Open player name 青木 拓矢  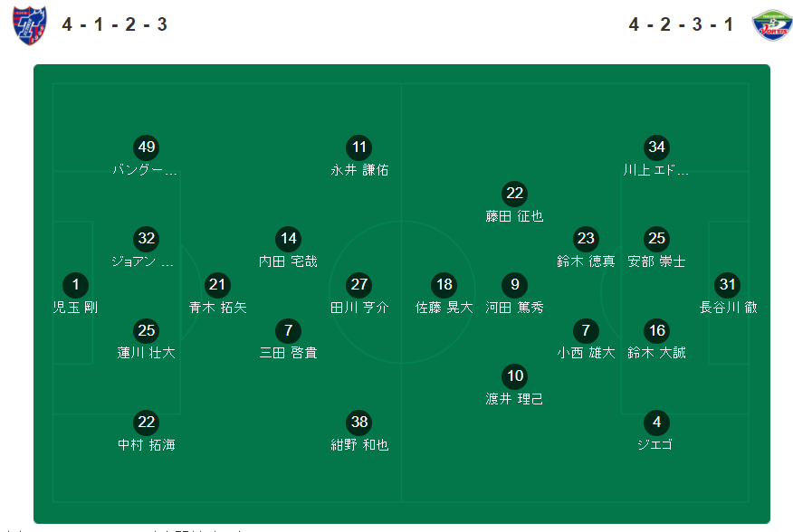pyautogui.click(x=217, y=308)
